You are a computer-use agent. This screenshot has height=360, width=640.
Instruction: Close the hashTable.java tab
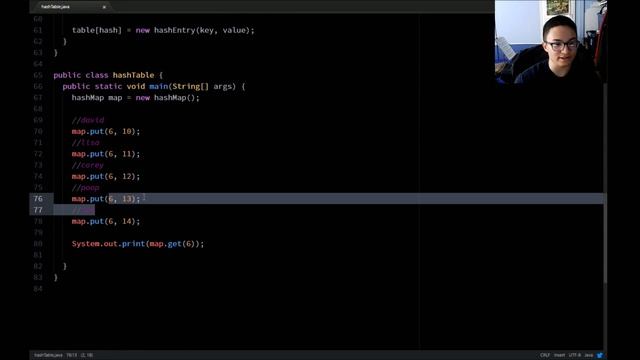click(104, 7)
